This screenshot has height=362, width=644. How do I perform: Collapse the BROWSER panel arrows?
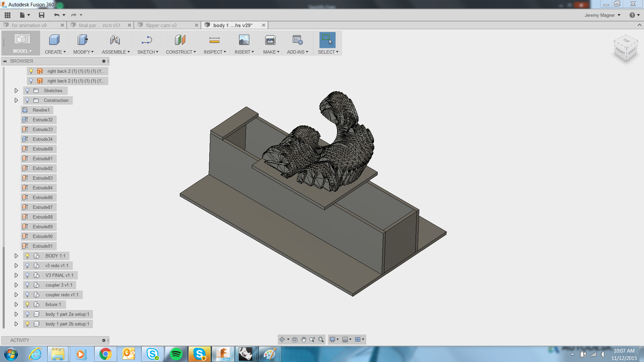point(5,61)
